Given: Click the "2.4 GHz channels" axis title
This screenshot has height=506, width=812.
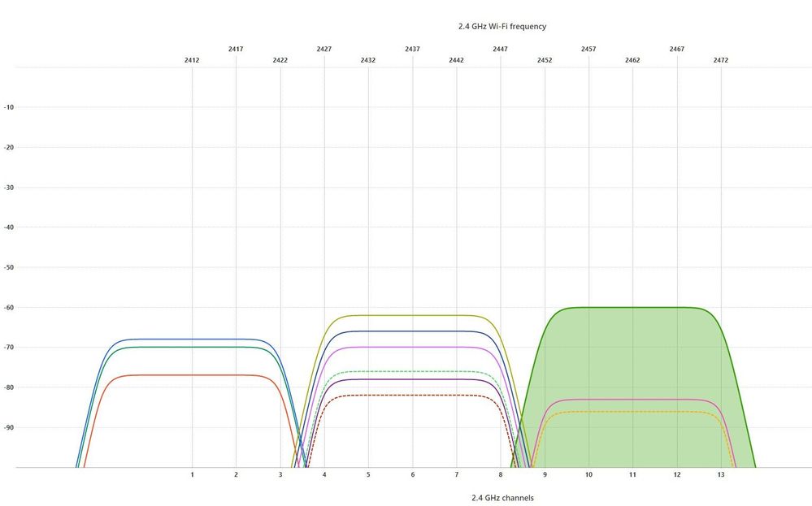Looking at the screenshot, I should point(502,497).
